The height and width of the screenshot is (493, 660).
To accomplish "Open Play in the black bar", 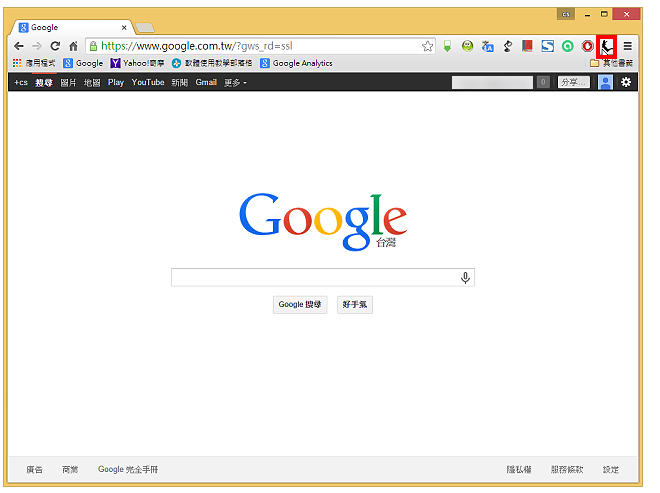I will click(x=116, y=83).
